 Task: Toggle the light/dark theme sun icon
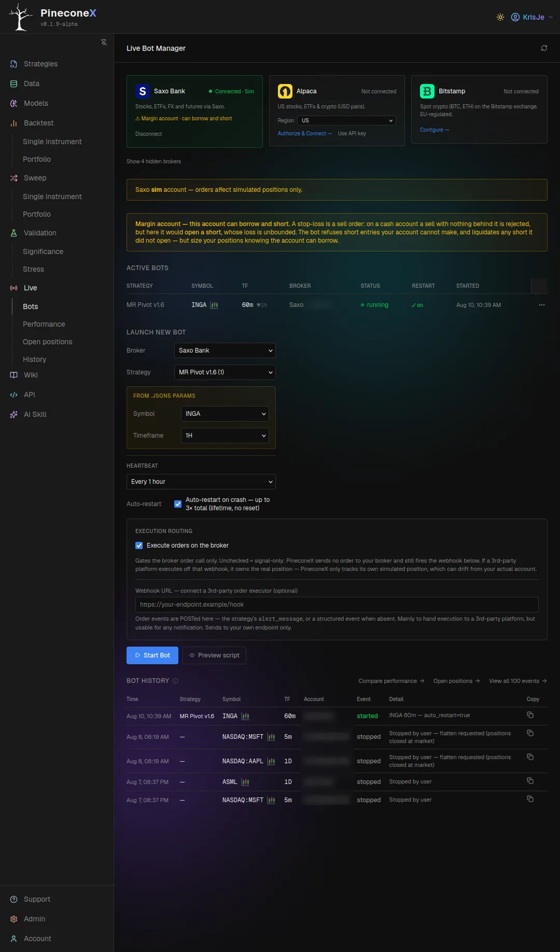[x=500, y=17]
